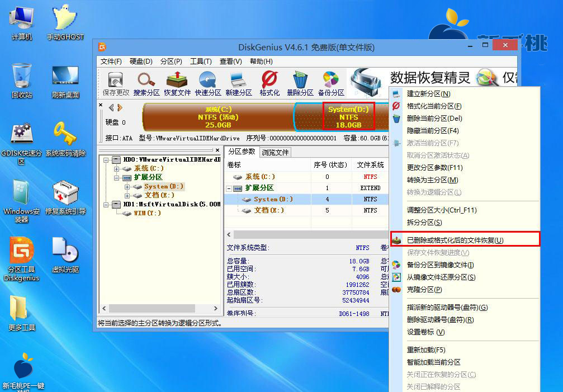
Task: Open 修复系统引导 desktop icon
Action: click(65, 197)
